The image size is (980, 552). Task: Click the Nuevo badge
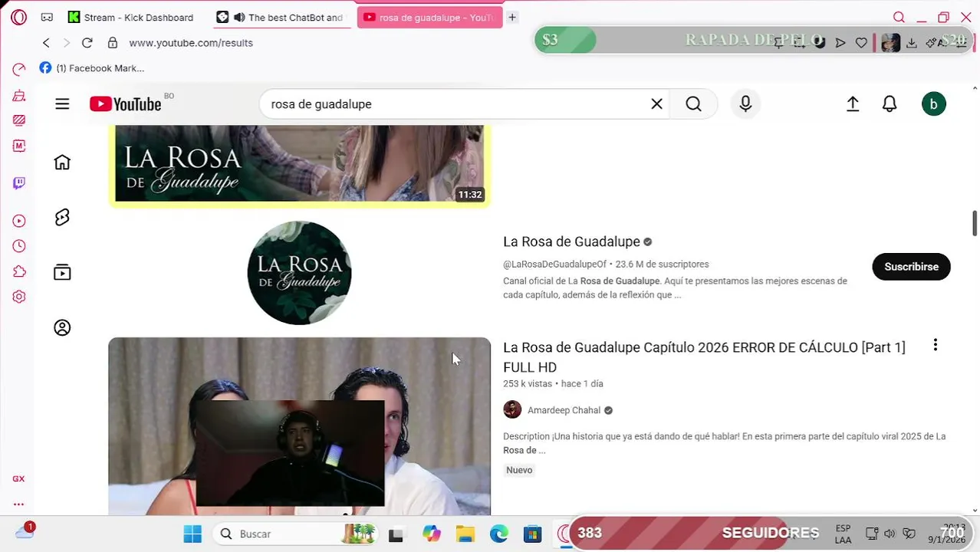pos(519,470)
